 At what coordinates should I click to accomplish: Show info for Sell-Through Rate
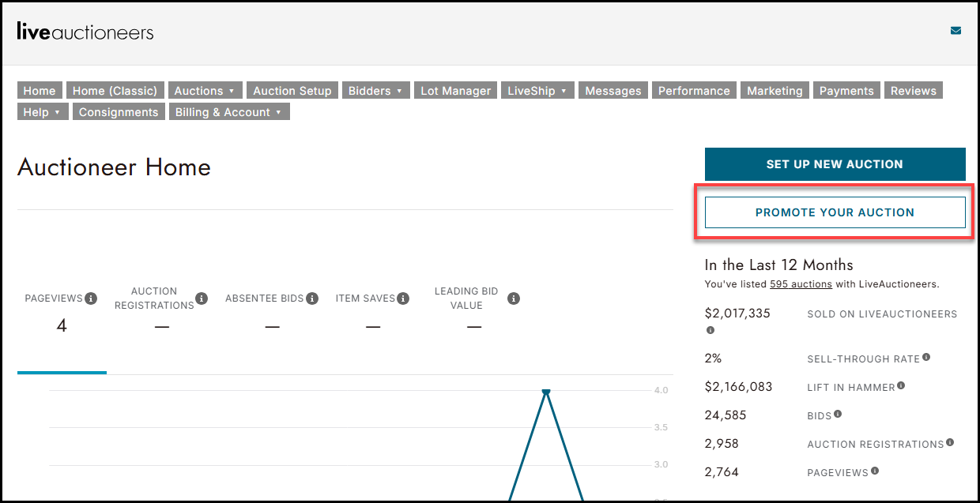coord(926,357)
